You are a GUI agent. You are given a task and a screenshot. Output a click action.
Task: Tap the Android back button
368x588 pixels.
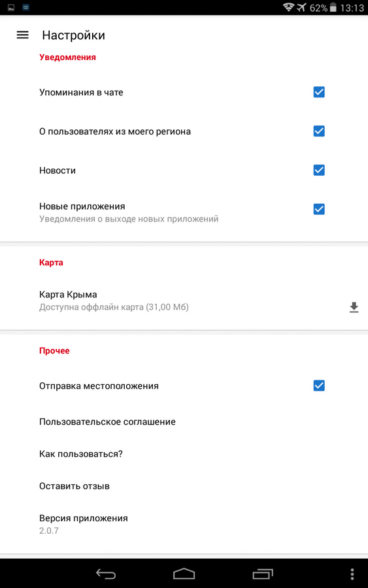pos(106,574)
